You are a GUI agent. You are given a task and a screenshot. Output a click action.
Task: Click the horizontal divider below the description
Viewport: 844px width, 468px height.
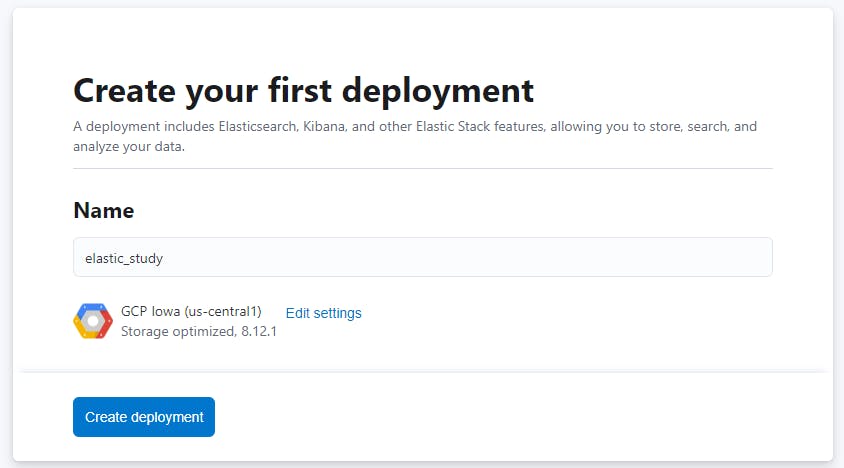click(423, 169)
